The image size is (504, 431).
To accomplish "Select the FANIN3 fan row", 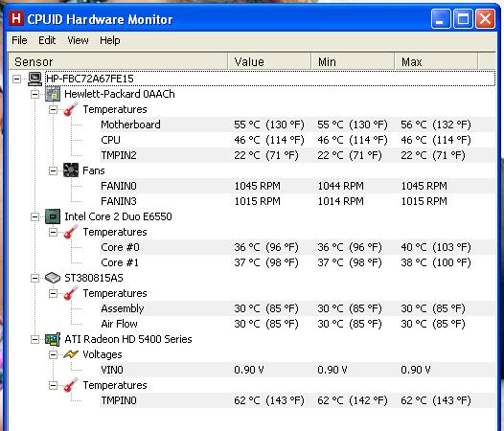I will (x=297, y=201).
